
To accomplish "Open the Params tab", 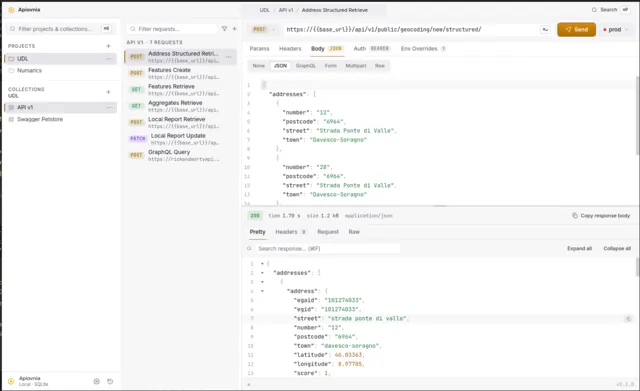I will [x=259, y=49].
